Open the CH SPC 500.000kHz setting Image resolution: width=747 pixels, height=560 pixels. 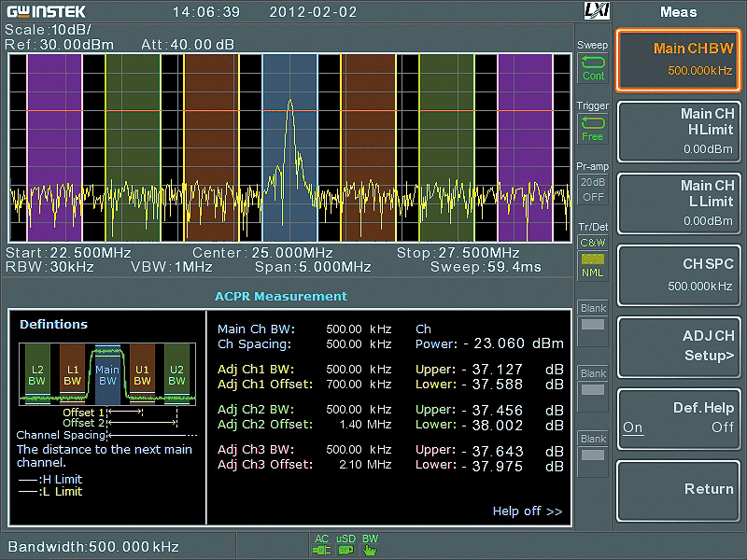click(x=679, y=274)
